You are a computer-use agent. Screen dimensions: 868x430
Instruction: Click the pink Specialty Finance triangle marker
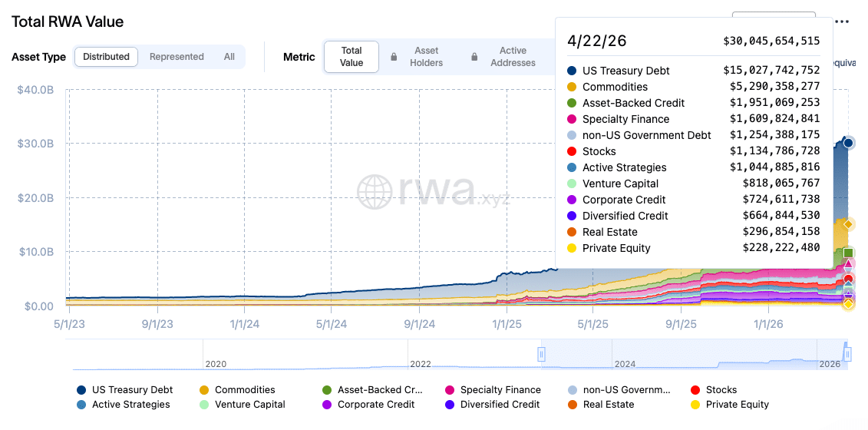click(848, 266)
